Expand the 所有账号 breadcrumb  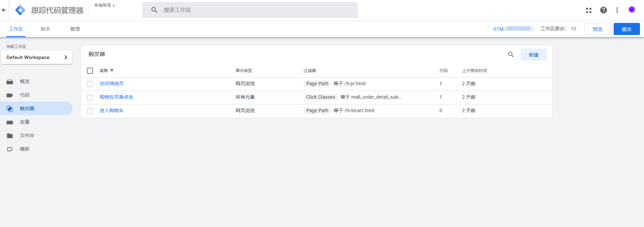(x=104, y=5)
